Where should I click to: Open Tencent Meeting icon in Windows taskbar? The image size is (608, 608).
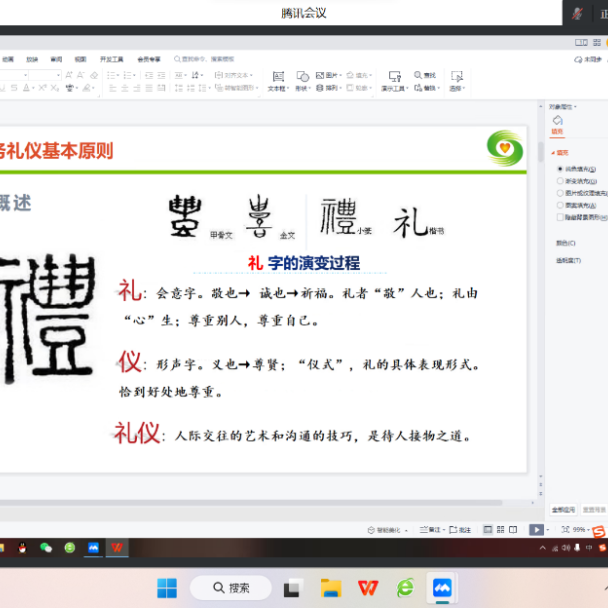440,587
